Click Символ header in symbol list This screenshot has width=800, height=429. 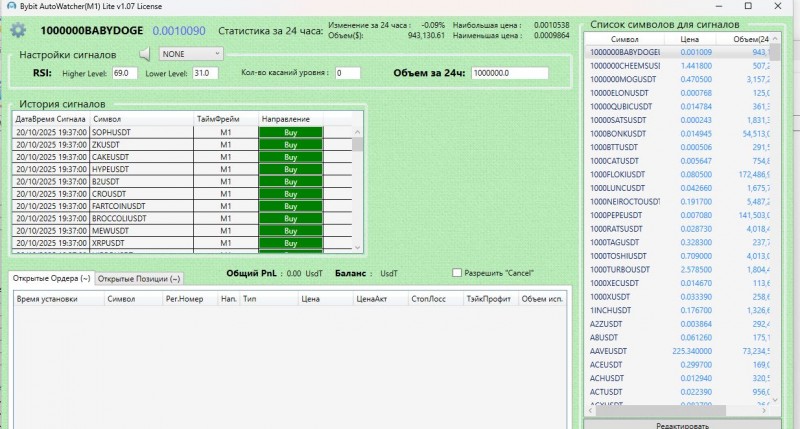624,39
